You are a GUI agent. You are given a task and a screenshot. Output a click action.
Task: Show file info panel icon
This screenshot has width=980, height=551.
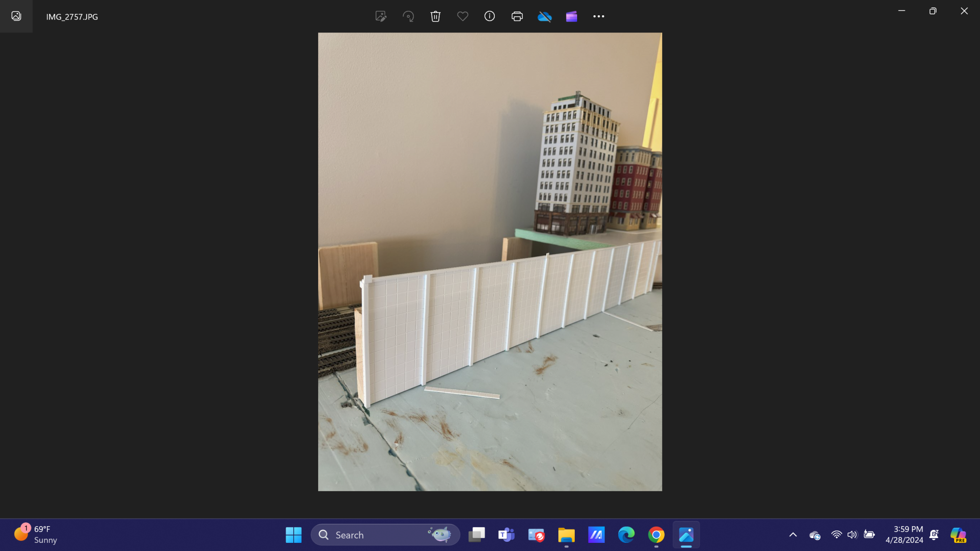tap(490, 16)
